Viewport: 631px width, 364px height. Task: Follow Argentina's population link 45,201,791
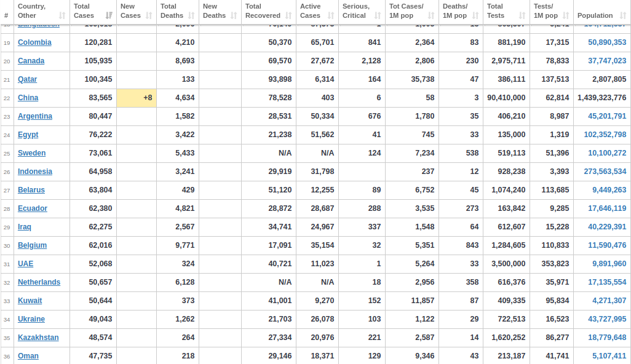(x=607, y=116)
